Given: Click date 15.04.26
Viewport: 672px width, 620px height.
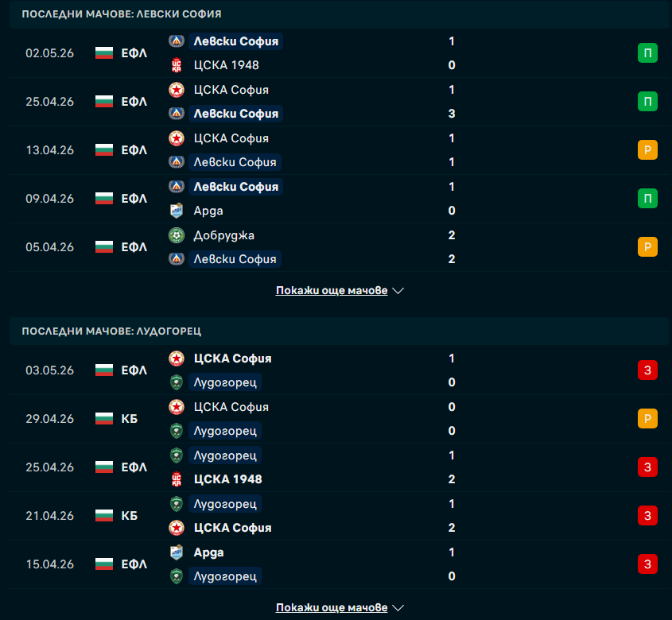Looking at the screenshot, I should coord(50,564).
